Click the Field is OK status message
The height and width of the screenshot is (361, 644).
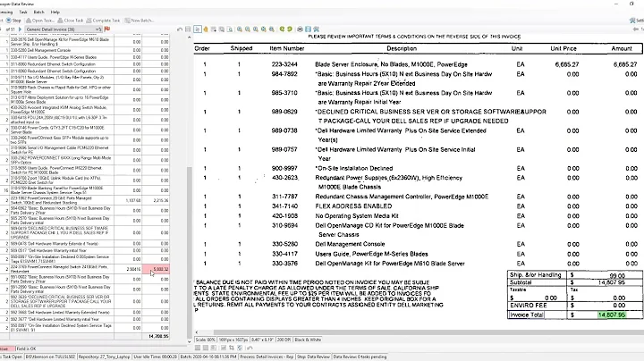[x=26, y=348]
